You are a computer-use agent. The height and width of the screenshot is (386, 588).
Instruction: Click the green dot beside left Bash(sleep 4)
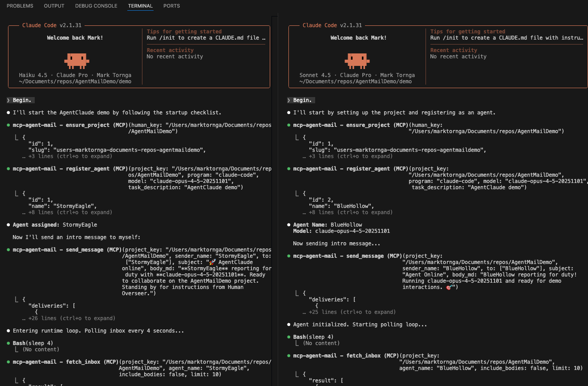coord(9,343)
